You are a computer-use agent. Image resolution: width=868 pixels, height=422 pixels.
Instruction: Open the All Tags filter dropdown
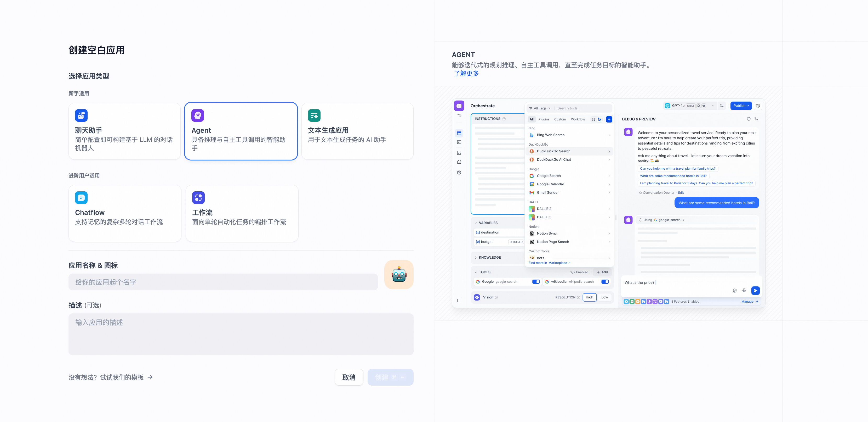[x=540, y=108]
